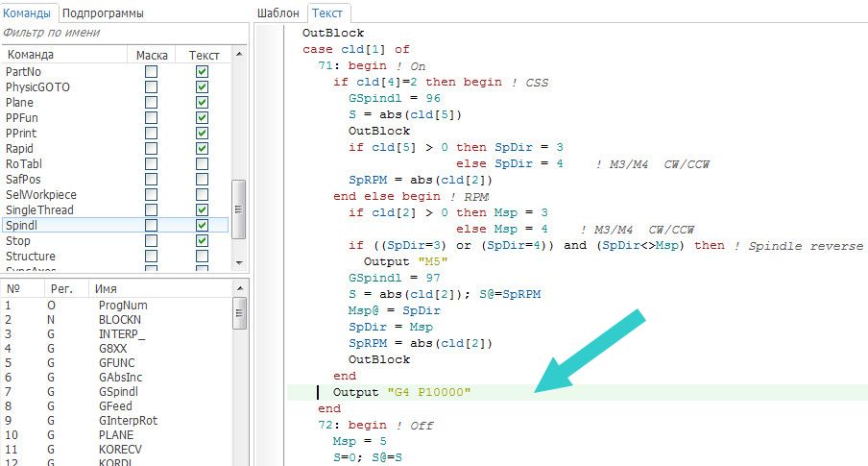Select the G8XX register row
The image size is (868, 466).
(x=117, y=349)
